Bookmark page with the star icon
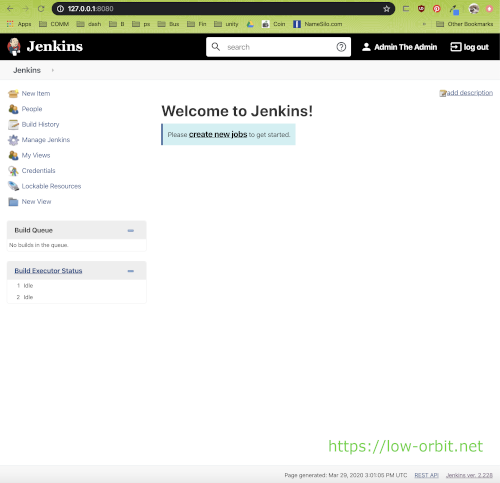 coord(386,9)
